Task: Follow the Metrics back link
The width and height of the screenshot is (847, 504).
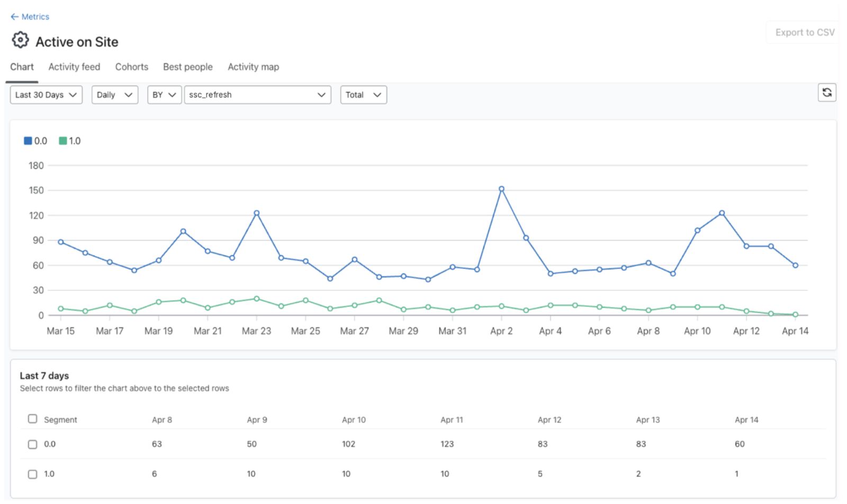Action: click(x=35, y=17)
